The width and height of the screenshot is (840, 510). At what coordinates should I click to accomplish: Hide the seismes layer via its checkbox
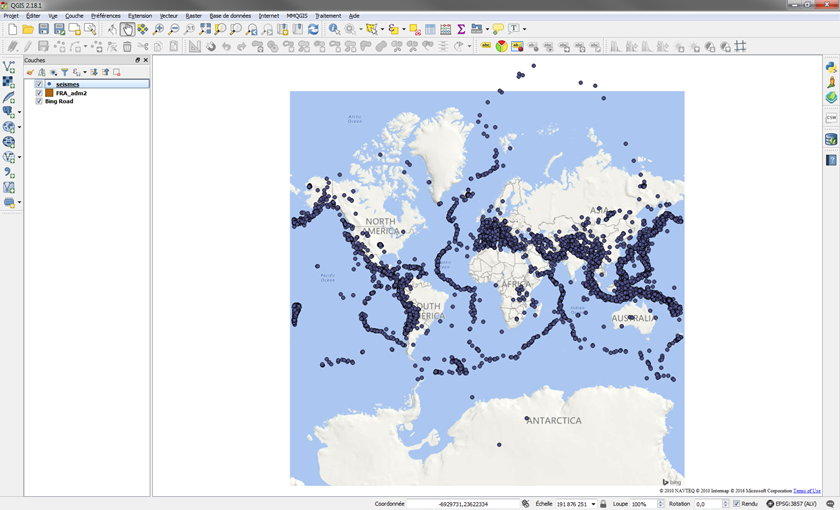point(39,85)
